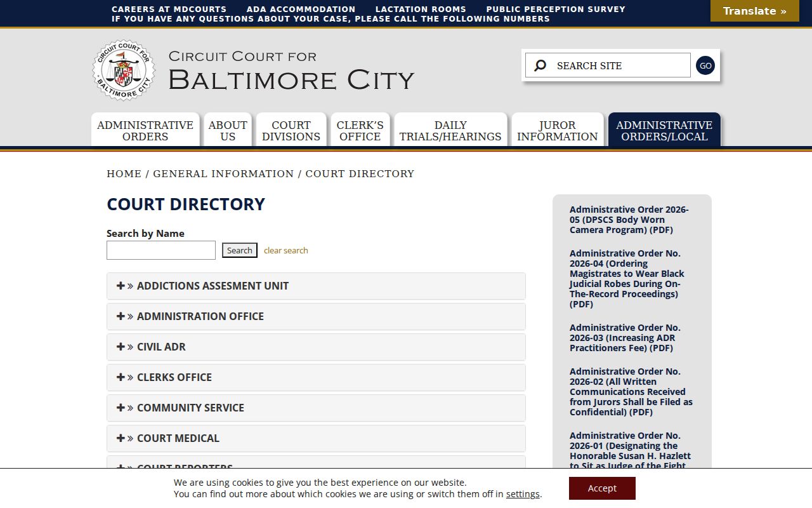The height and width of the screenshot is (508, 812).
Task: Open Administrative Order No. 2026-03 PDF link
Action: tap(625, 338)
